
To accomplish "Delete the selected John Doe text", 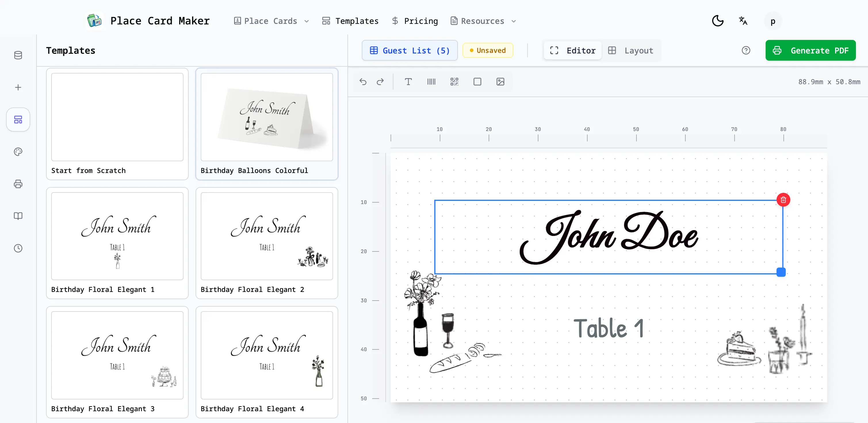I will (x=783, y=199).
